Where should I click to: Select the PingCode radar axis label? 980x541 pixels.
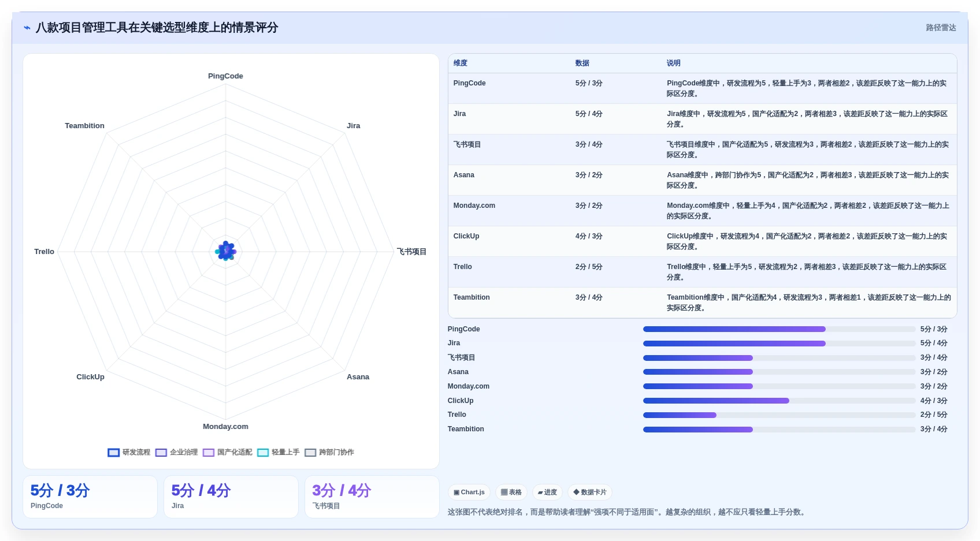225,76
